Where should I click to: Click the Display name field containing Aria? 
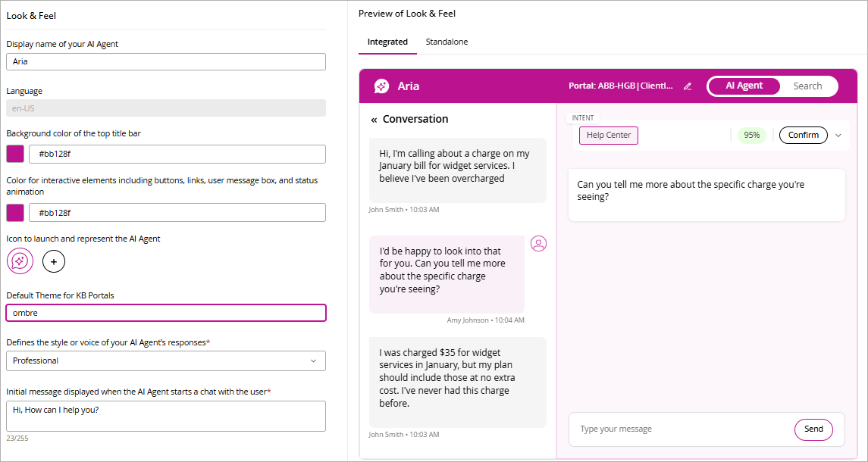tap(166, 62)
